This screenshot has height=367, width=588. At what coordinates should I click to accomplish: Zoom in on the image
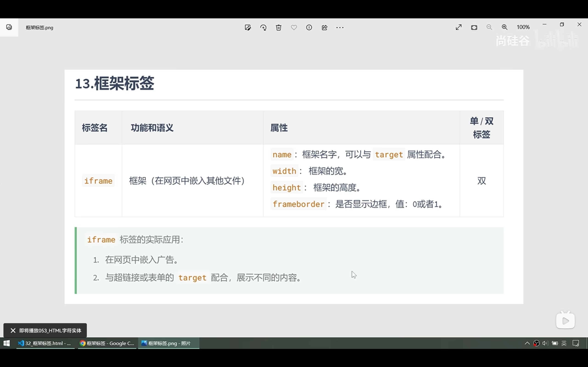[x=504, y=27]
